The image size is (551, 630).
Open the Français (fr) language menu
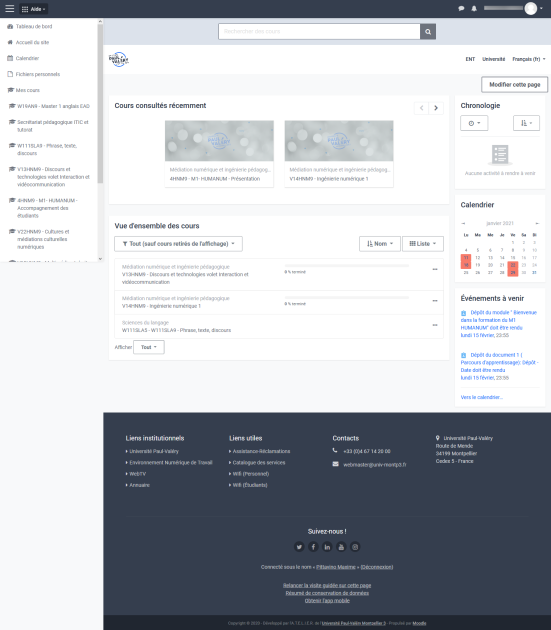(x=528, y=59)
